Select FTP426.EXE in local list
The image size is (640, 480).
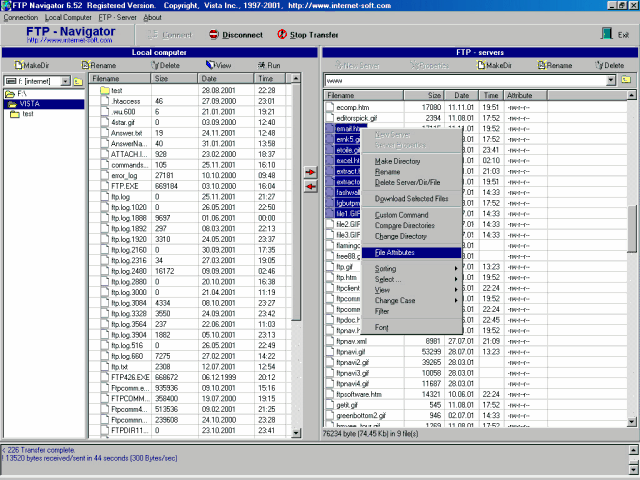click(130, 378)
